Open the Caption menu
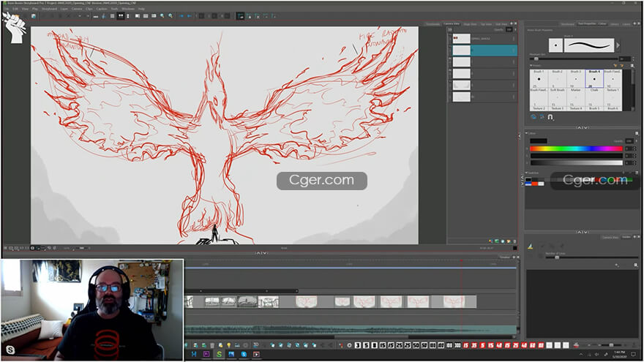Screen dimensions: 644x362 click(x=102, y=9)
